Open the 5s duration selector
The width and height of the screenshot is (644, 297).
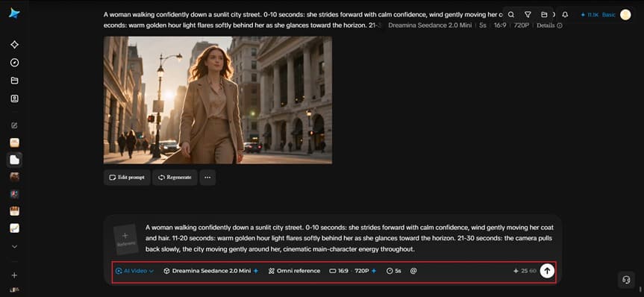point(394,271)
